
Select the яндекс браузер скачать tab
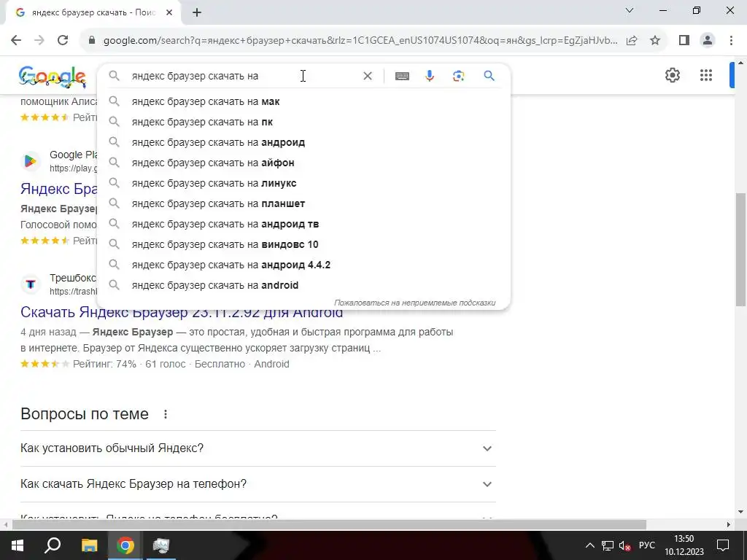click(x=94, y=12)
